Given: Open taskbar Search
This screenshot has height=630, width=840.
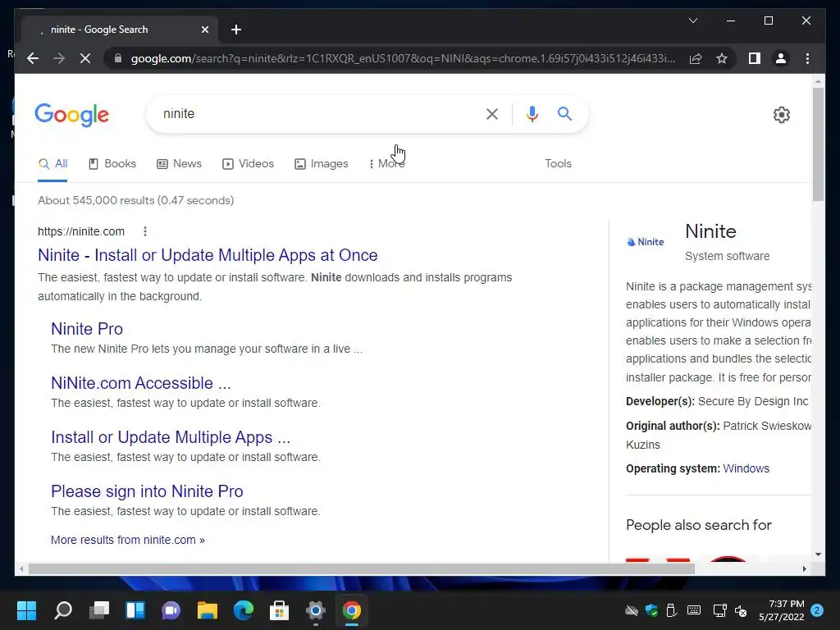Looking at the screenshot, I should [63, 610].
